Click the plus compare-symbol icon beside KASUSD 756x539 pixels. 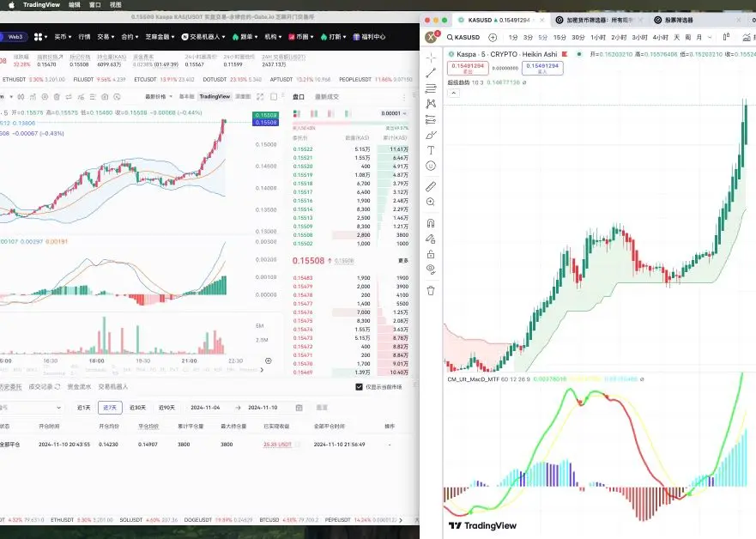point(493,37)
